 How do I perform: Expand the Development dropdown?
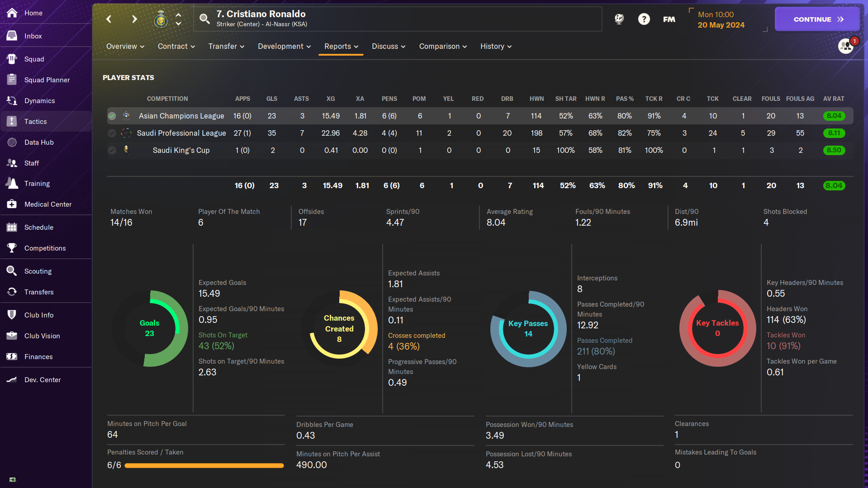click(x=285, y=46)
